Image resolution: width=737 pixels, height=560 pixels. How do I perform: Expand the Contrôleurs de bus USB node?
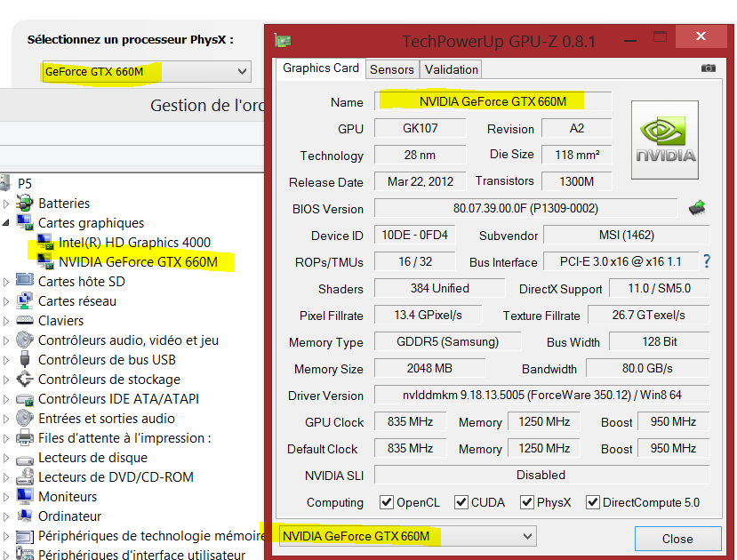(5, 360)
